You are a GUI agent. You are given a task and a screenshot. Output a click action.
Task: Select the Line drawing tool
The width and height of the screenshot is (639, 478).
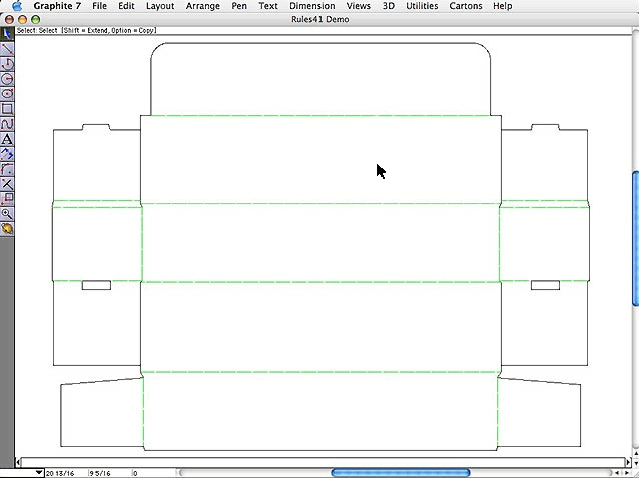(7, 48)
